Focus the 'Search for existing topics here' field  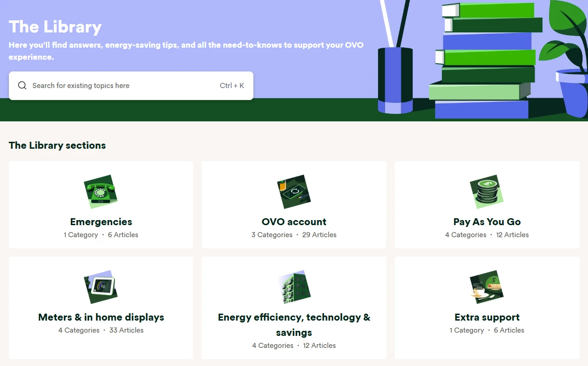pos(131,86)
